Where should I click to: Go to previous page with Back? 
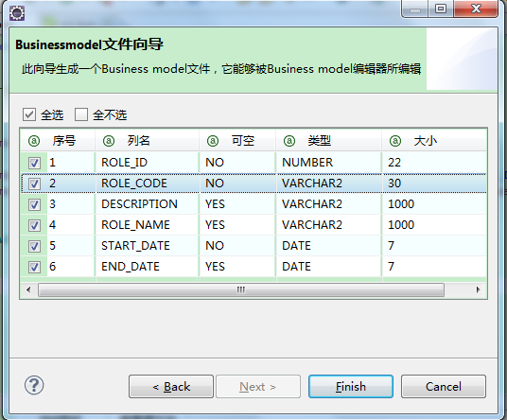[x=171, y=386]
